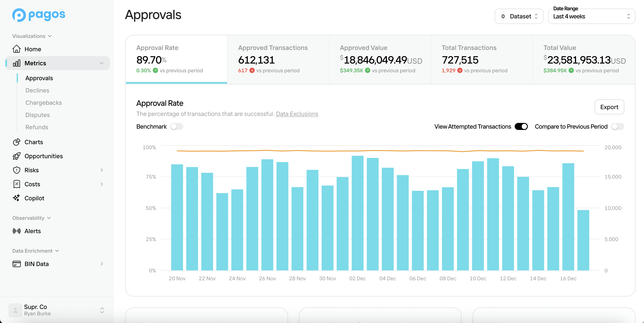Click the Alerts icon under Observability
Screen dimensions: 644x323
[16, 231]
